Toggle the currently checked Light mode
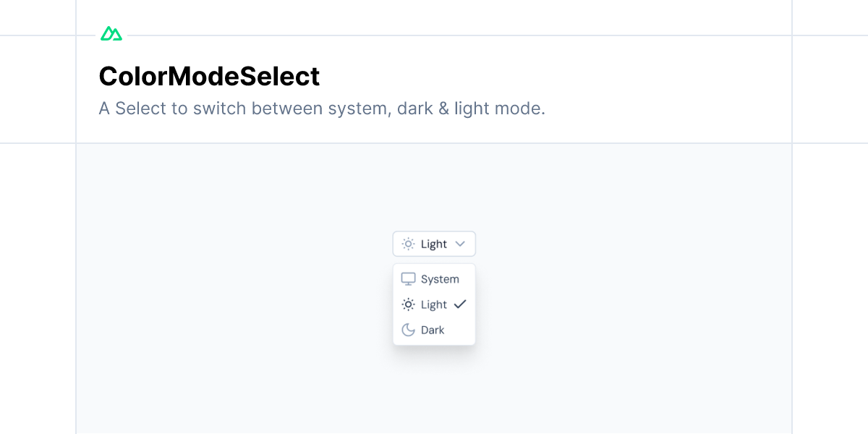The width and height of the screenshot is (868, 434). (433, 305)
